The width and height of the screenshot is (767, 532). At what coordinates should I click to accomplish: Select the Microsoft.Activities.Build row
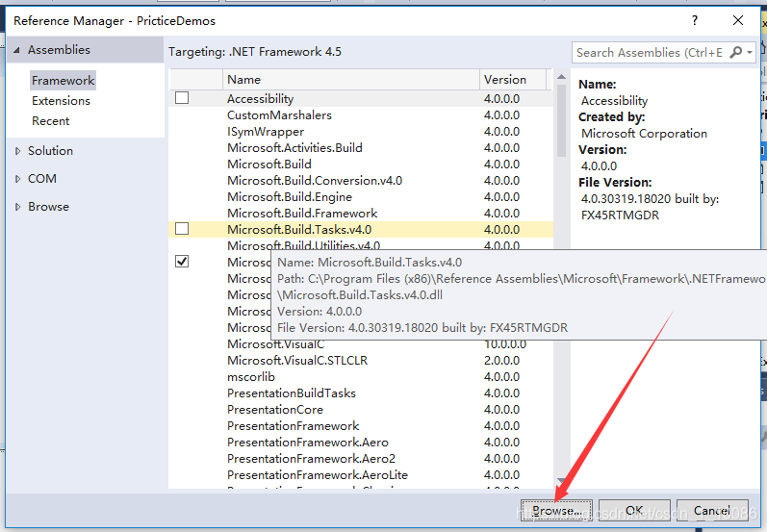pyautogui.click(x=361, y=147)
